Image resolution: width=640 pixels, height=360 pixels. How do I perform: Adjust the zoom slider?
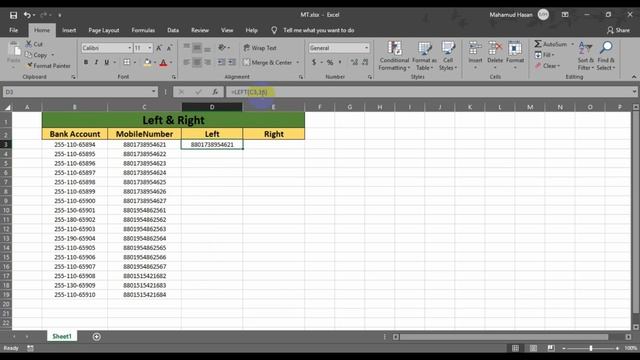(591, 348)
